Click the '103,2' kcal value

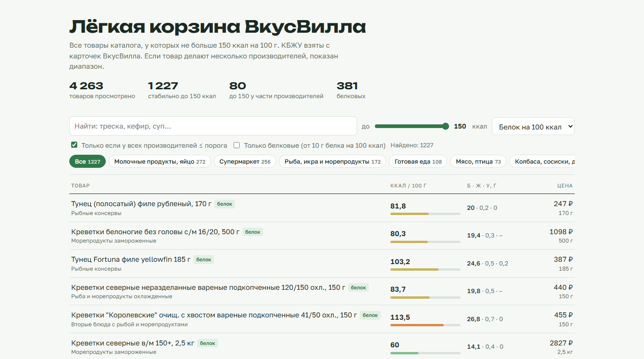click(x=400, y=262)
